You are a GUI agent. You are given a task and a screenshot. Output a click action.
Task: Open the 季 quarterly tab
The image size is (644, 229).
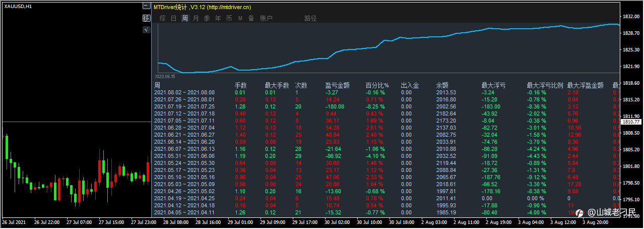click(207, 18)
